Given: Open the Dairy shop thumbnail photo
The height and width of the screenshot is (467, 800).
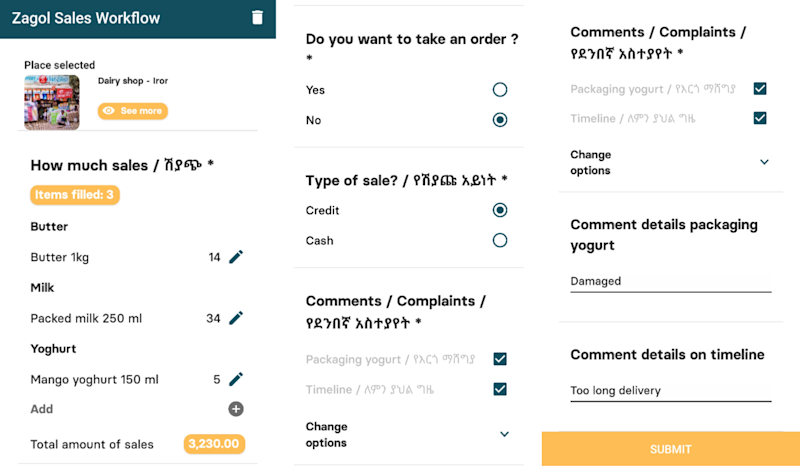Looking at the screenshot, I should click(51, 102).
